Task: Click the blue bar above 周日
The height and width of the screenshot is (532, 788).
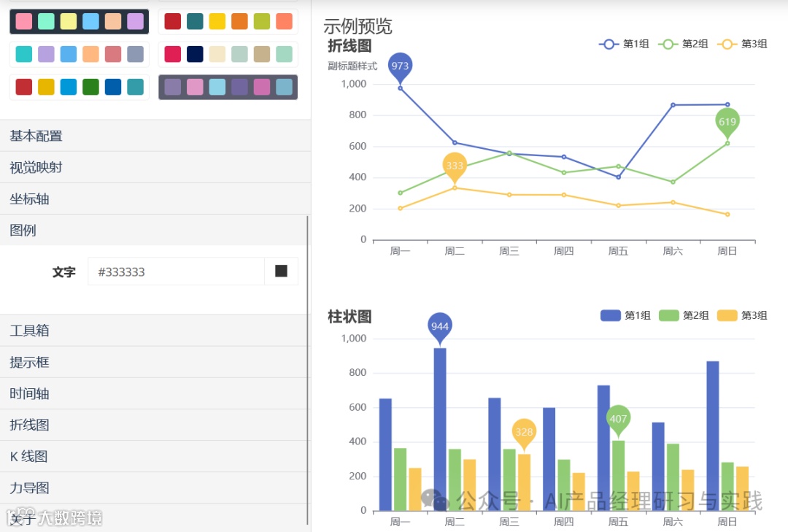Action: click(x=713, y=436)
